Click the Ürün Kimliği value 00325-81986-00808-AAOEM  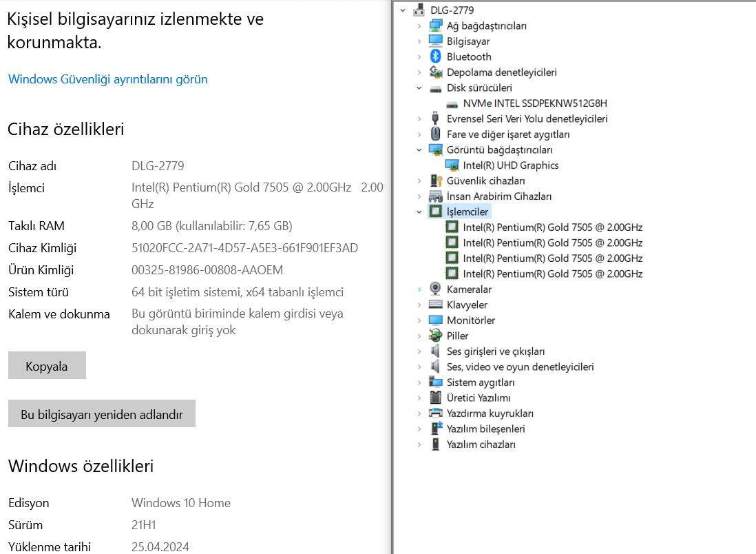point(207,269)
